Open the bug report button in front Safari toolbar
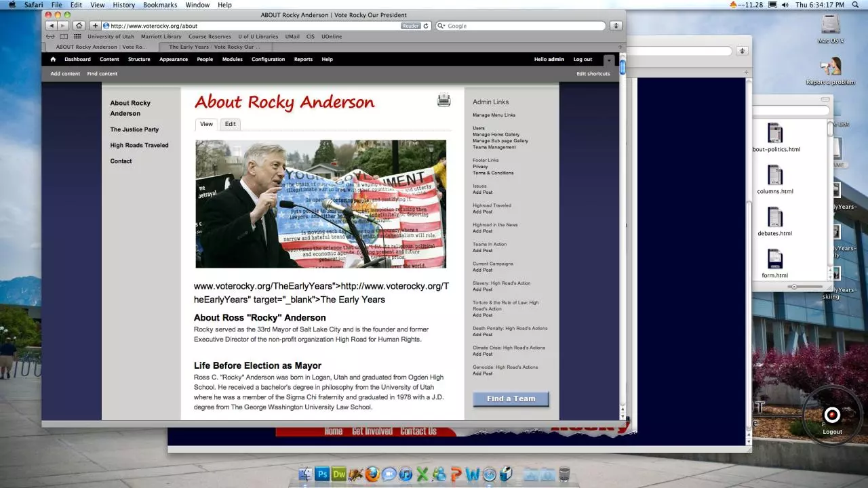This screenshot has height=488, width=868. coord(616,26)
